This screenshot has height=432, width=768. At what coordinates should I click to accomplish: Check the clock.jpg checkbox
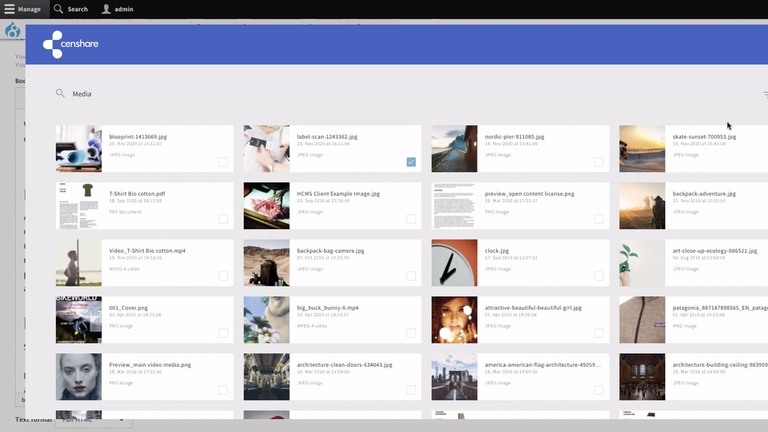pyautogui.click(x=599, y=276)
